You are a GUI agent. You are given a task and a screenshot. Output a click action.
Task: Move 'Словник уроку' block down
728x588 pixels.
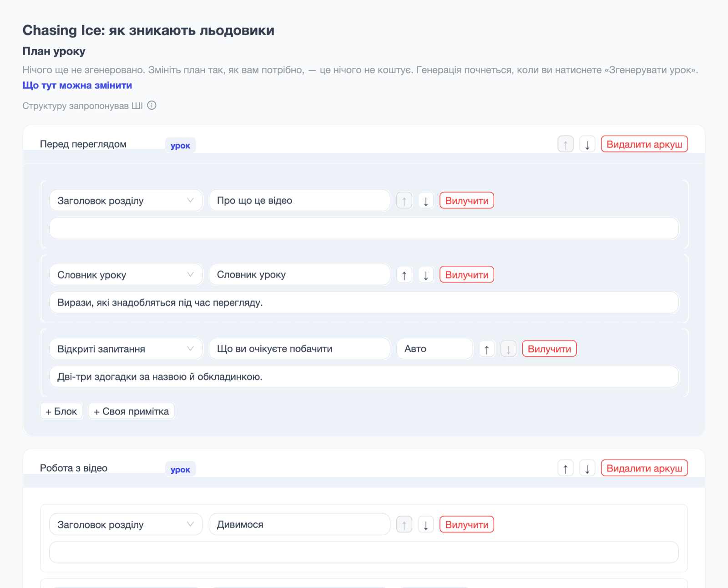(x=426, y=275)
